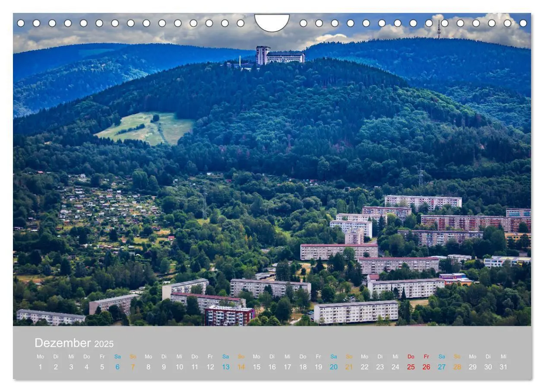Image resolution: width=544 pixels, height=392 pixels.
Task: Select date 30 in the calendar row
Action: 488,367
